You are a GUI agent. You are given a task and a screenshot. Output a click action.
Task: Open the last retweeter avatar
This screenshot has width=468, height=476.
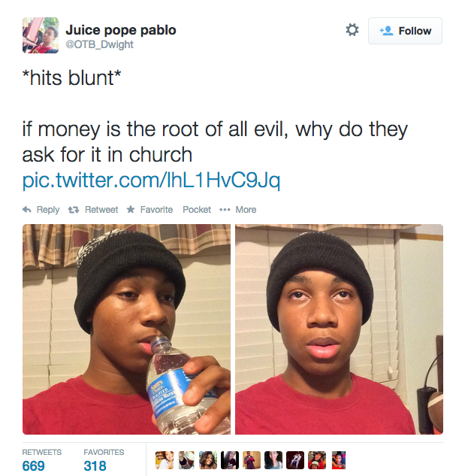(x=339, y=460)
